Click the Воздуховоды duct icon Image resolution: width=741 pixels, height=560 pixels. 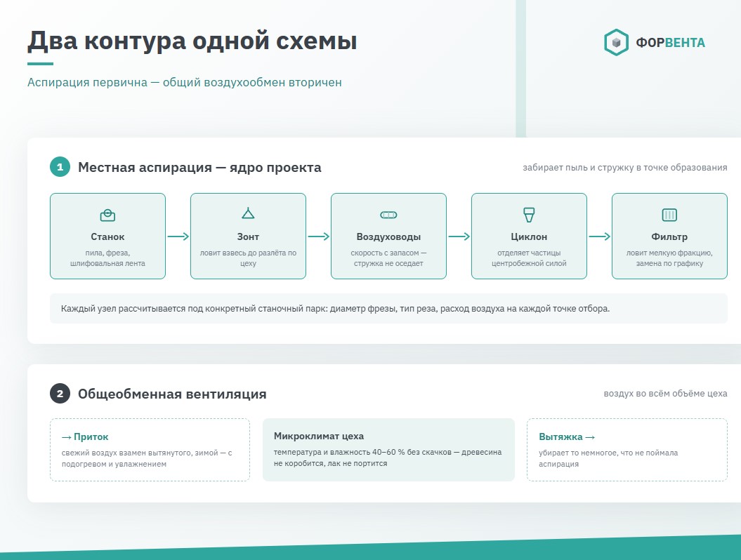[388, 215]
